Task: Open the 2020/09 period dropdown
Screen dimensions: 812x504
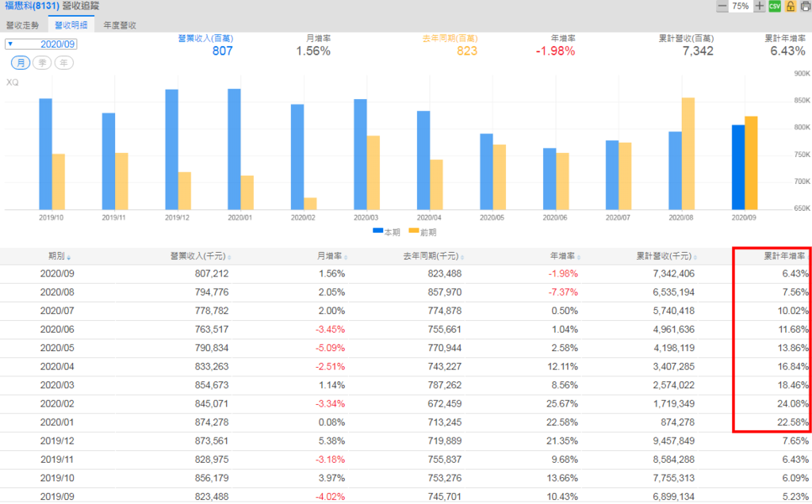Action: coord(41,44)
